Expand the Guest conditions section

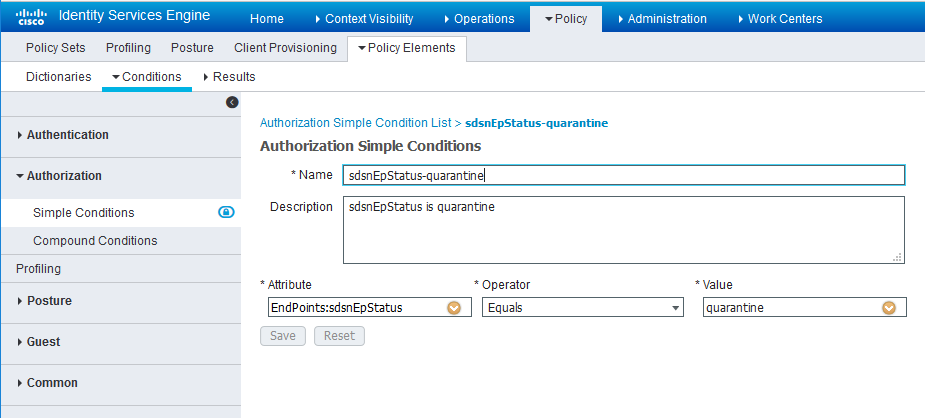click(43, 342)
